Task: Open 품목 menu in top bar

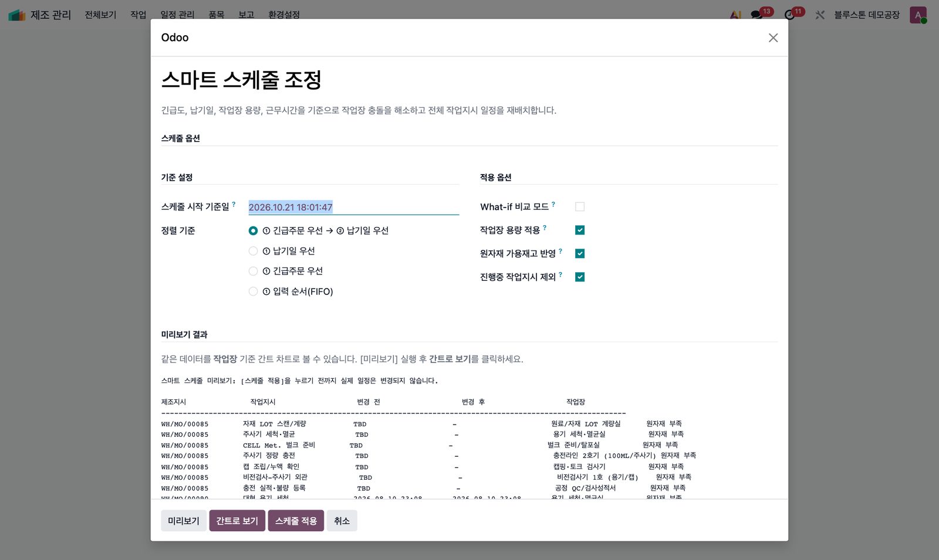Action: point(217,15)
